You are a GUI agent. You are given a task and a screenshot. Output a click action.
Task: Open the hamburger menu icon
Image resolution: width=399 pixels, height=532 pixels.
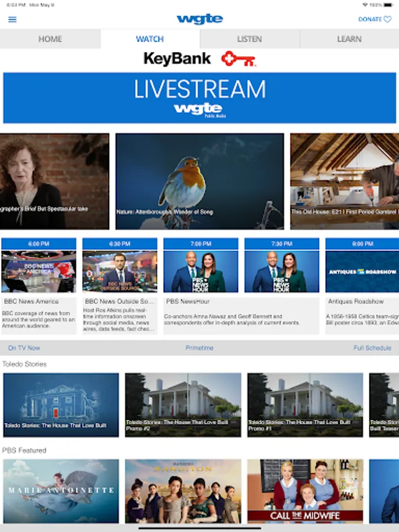point(12,20)
